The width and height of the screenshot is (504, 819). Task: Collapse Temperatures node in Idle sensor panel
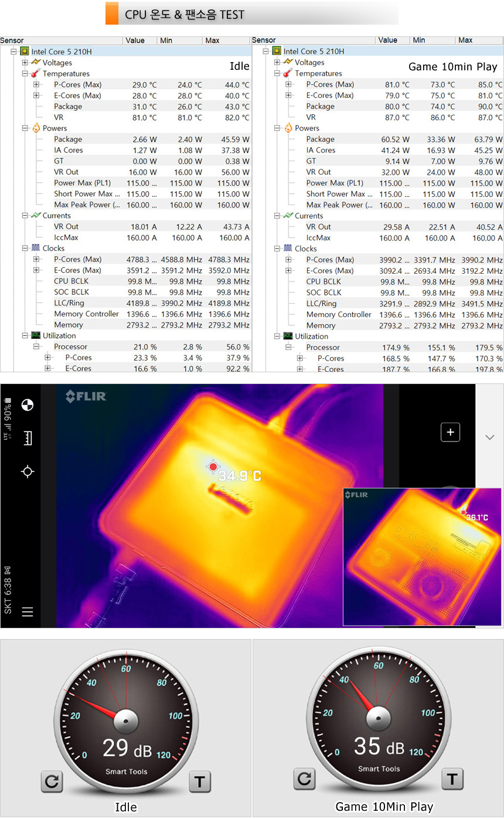[25, 74]
